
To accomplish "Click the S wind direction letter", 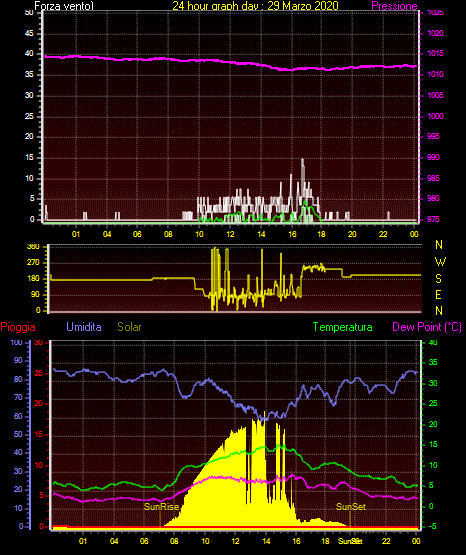I will 438,279.
